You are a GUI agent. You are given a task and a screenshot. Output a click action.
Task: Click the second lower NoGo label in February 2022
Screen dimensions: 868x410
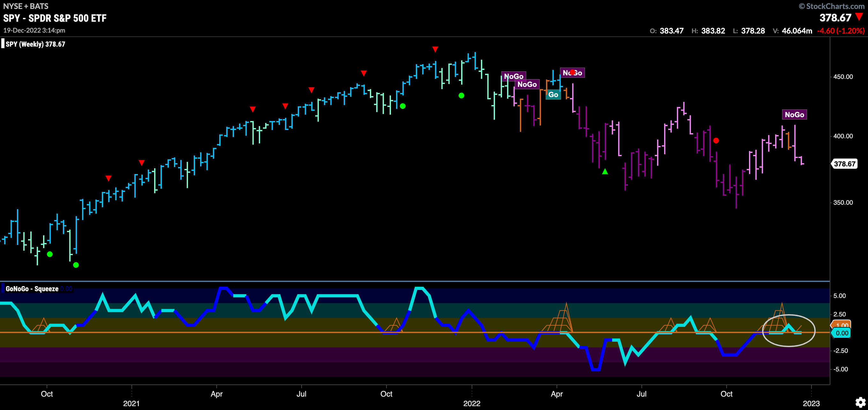tap(527, 85)
